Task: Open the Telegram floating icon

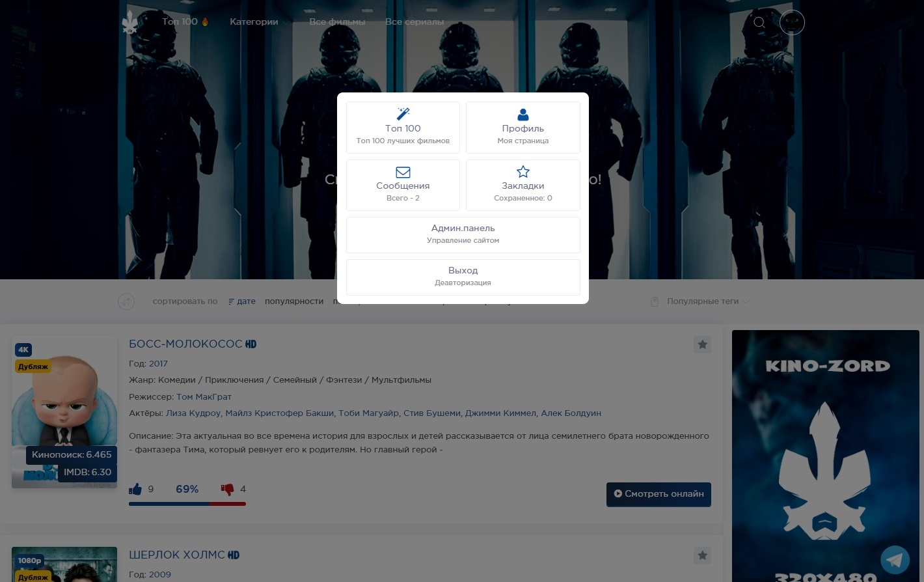Action: 895,560
